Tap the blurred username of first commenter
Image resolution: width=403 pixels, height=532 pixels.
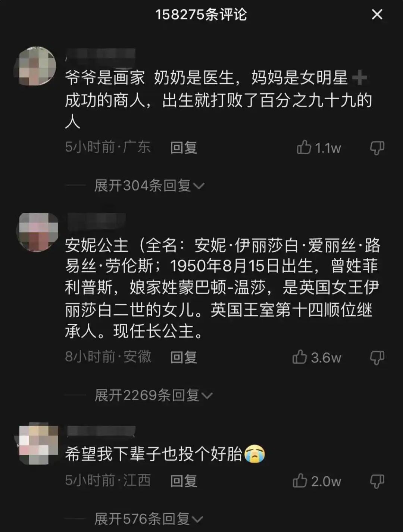coord(100,55)
